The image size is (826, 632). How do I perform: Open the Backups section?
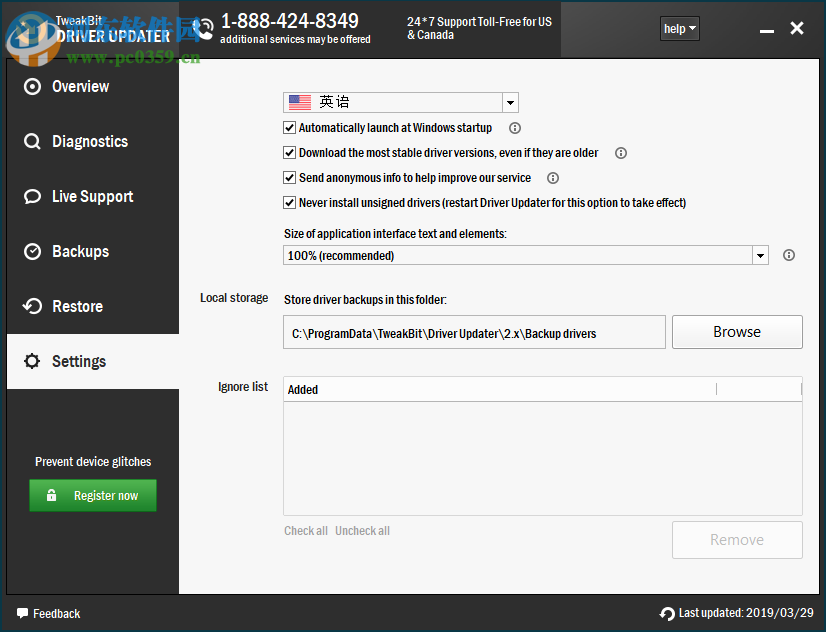coord(31,252)
